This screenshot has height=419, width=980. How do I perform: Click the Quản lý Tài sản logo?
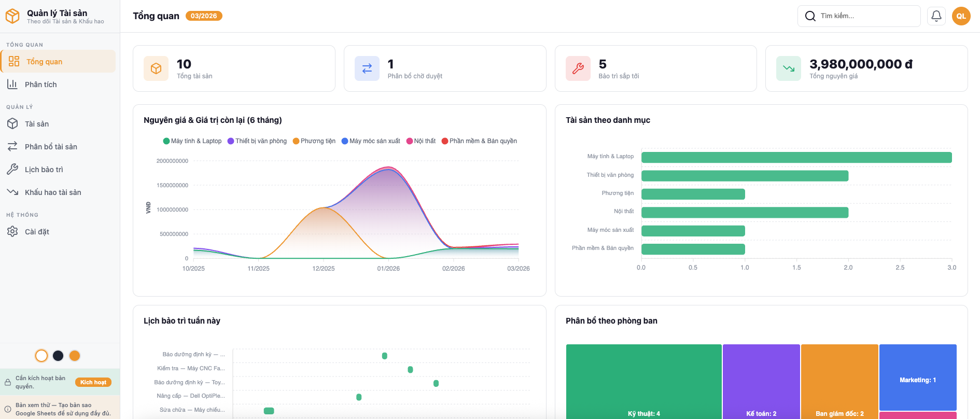[12, 17]
